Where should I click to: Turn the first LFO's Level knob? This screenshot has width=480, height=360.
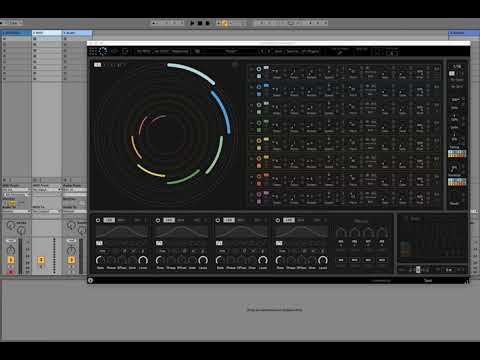(143, 260)
